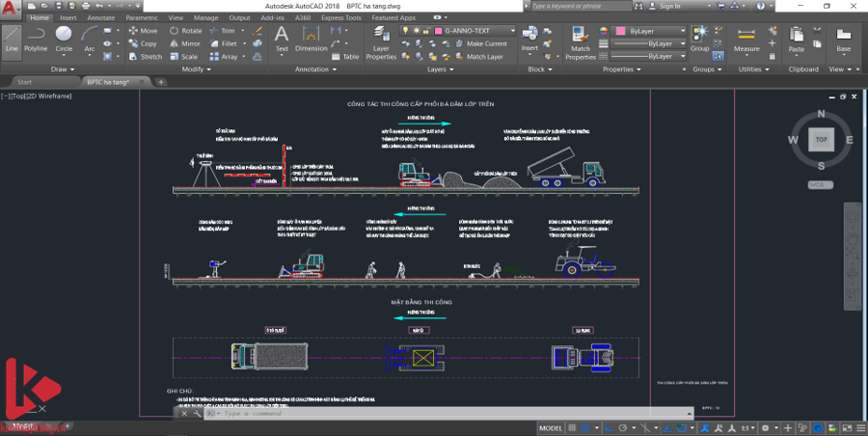Expand the Modify panel options

[197, 69]
